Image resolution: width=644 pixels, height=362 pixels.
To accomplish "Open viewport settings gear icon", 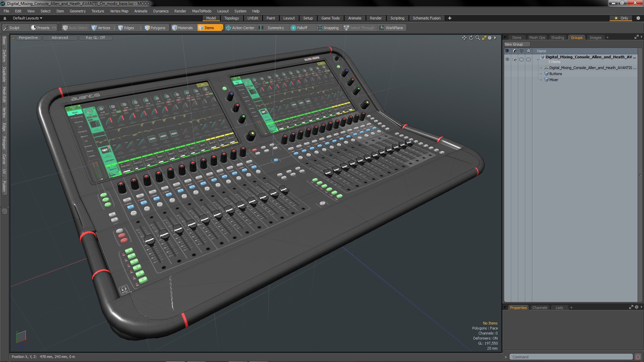I will (490, 38).
